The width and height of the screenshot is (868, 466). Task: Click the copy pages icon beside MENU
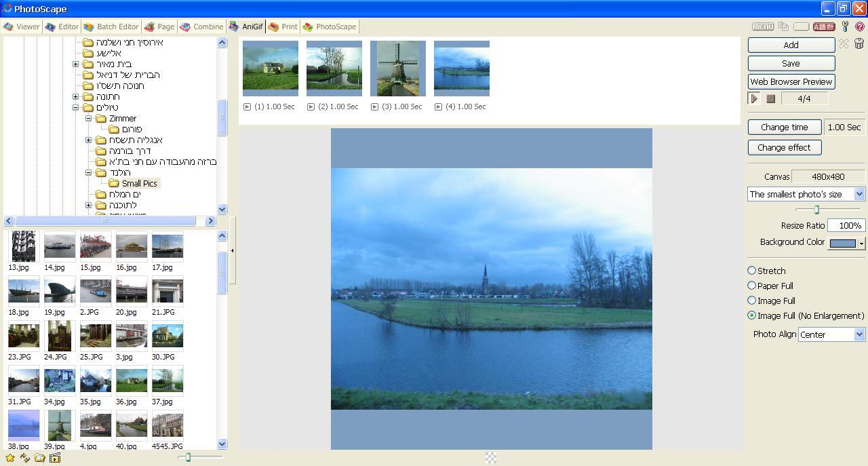783,26
